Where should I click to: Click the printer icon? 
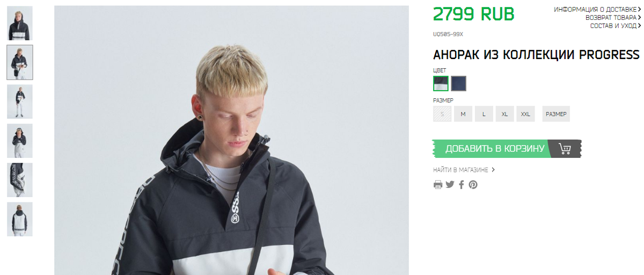pos(438,185)
